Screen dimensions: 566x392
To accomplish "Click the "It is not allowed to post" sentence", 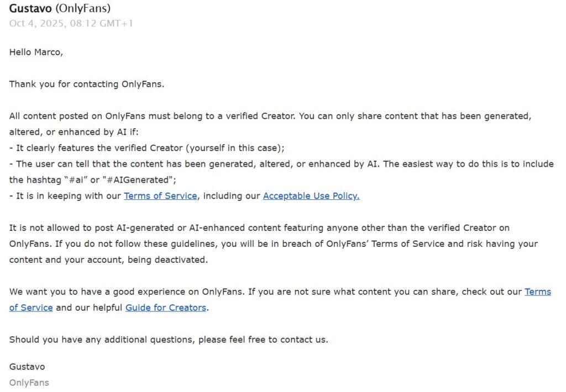I will pyautogui.click(x=166, y=228).
